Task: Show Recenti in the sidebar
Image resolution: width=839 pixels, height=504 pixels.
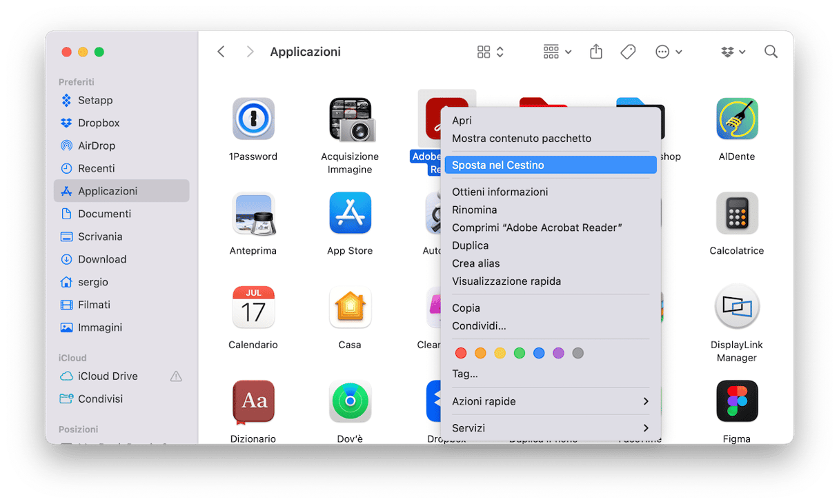Action: tap(121, 168)
